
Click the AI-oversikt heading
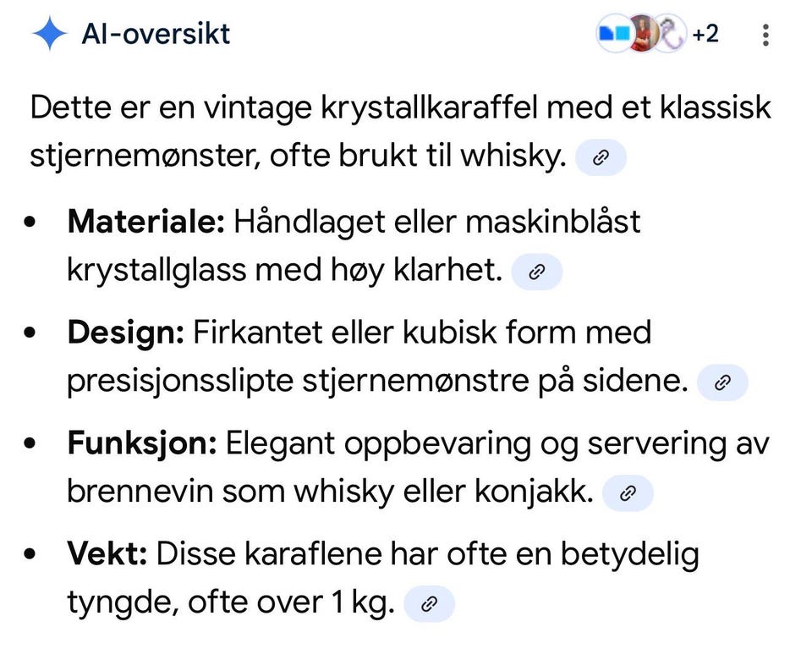click(x=156, y=34)
